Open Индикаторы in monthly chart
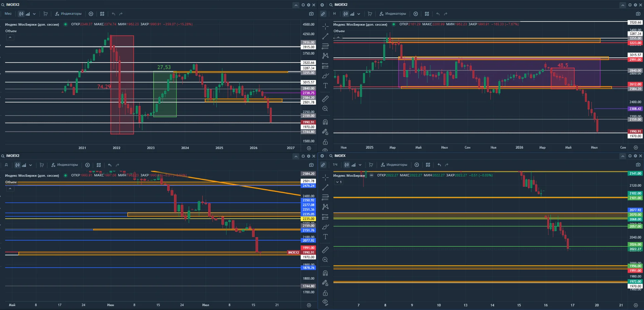Image resolution: width=644 pixels, height=310 pixels. click(x=68, y=14)
